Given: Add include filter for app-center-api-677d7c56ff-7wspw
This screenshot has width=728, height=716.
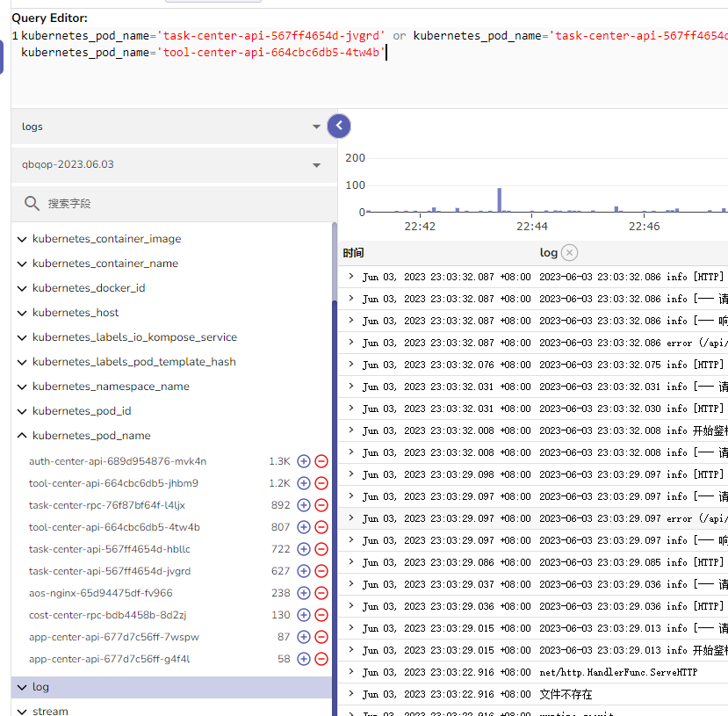Looking at the screenshot, I should click(303, 636).
